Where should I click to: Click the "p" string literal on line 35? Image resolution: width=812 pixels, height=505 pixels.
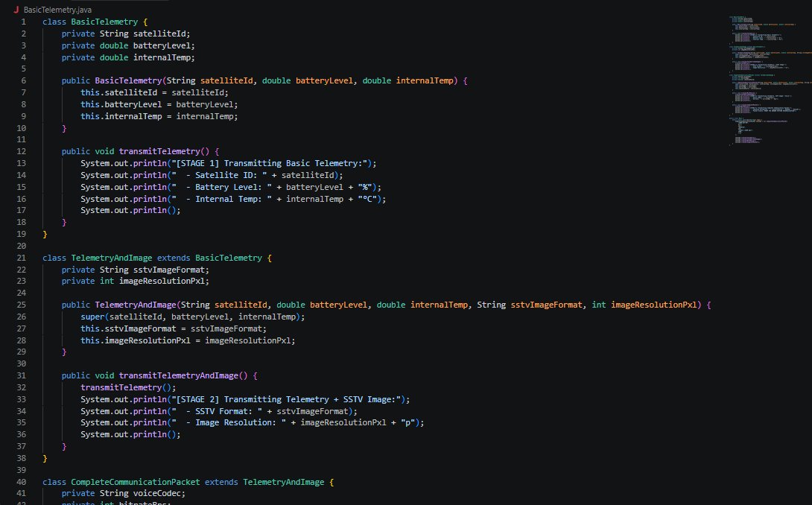point(408,422)
